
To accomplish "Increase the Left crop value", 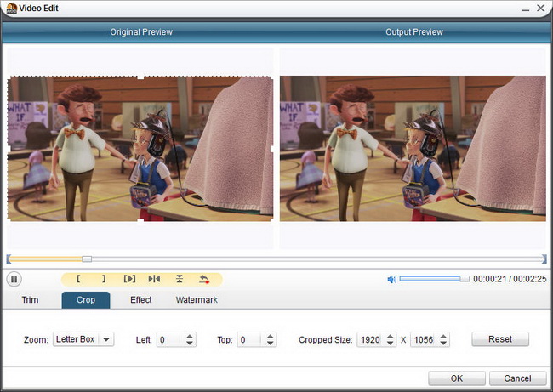I will [190, 336].
